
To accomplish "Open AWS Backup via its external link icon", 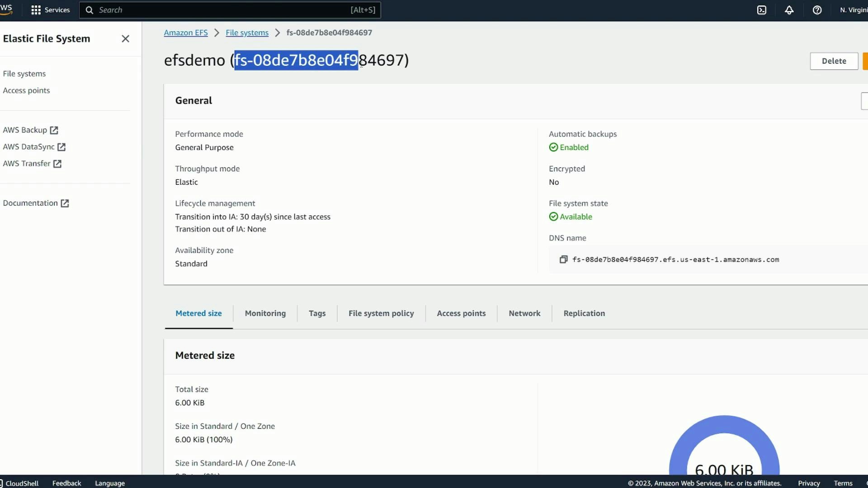I will click(55, 130).
